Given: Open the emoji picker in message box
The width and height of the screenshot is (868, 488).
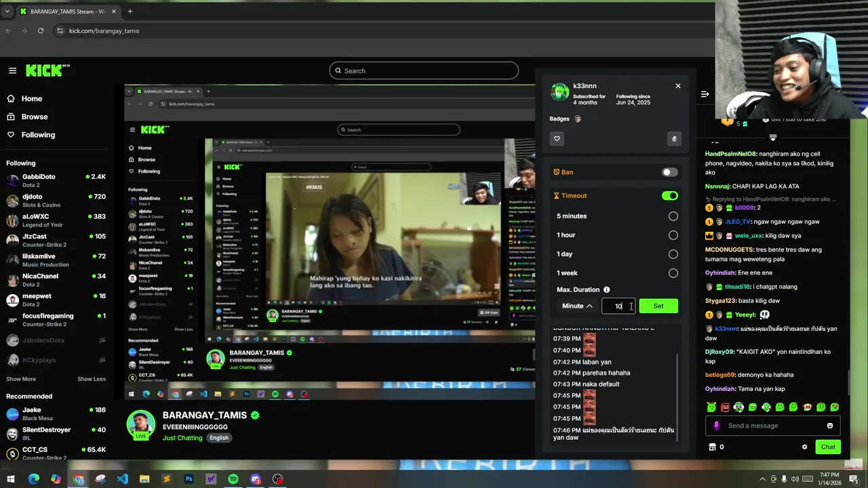Looking at the screenshot, I should click(829, 426).
